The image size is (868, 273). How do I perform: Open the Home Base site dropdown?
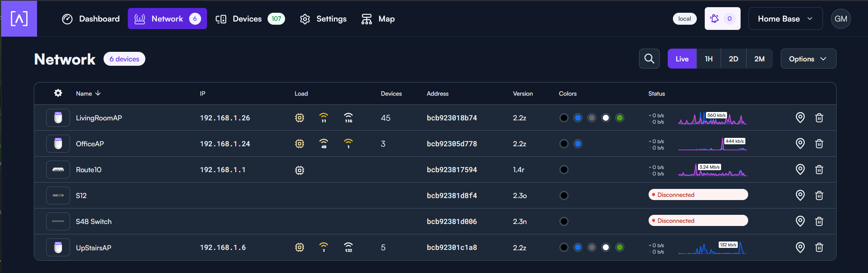pyautogui.click(x=785, y=19)
